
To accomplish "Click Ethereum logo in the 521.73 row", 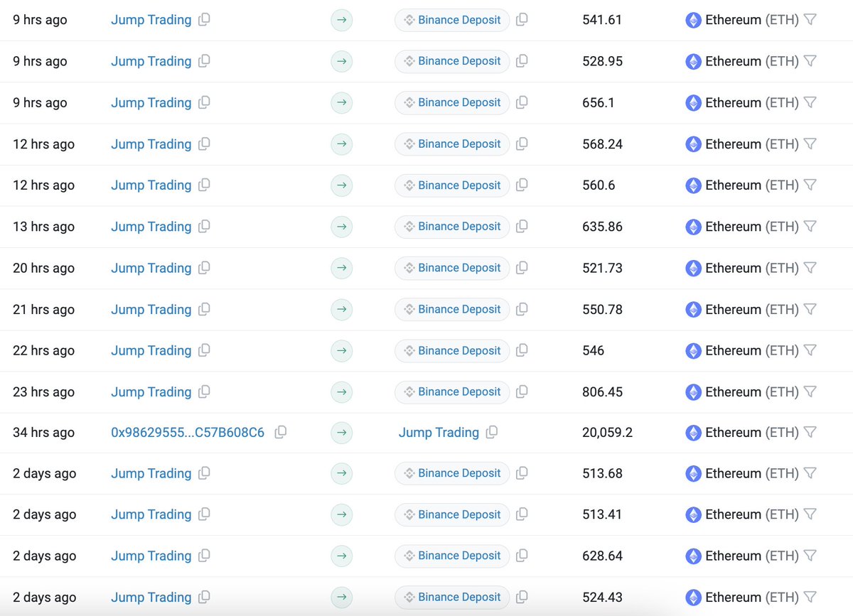I will tap(693, 268).
